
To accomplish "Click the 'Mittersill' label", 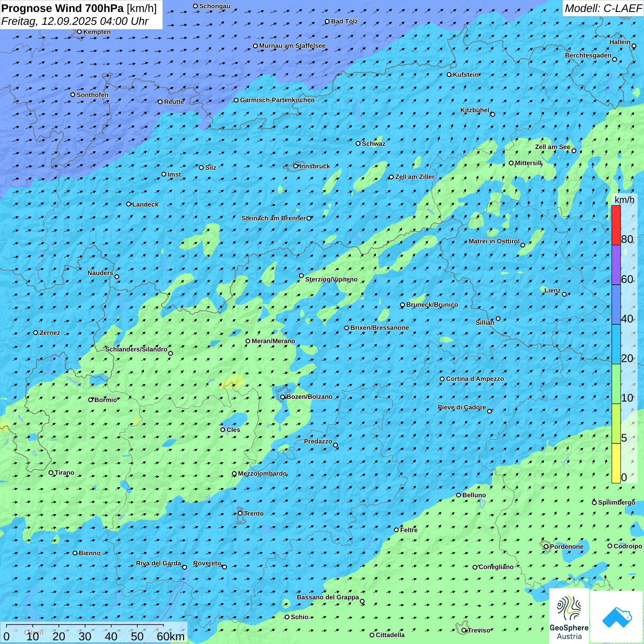I will click(x=529, y=163).
